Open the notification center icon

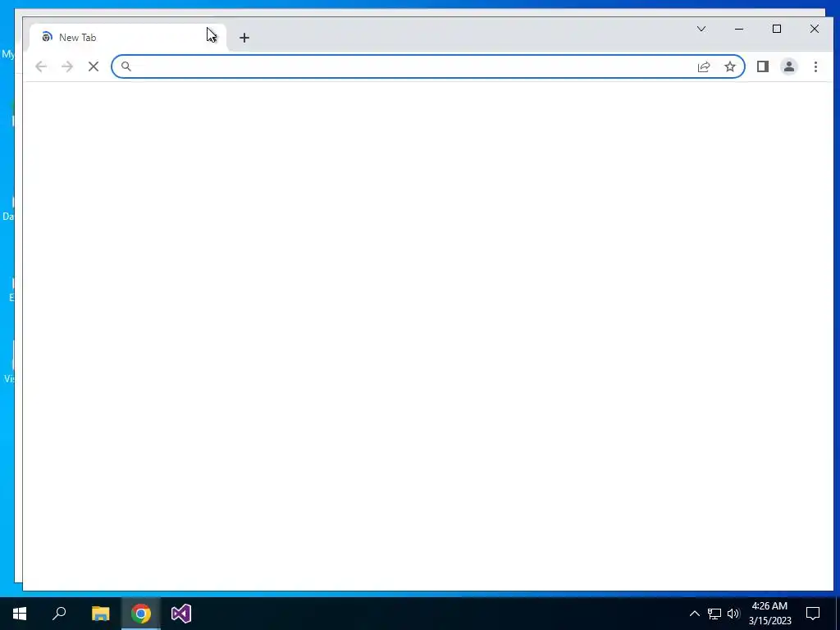813,614
